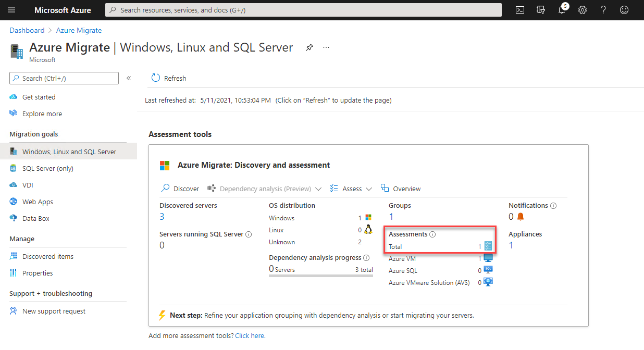Image resolution: width=644 pixels, height=350 pixels.
Task: Open the Cloud Shell icon
Action: tap(519, 10)
